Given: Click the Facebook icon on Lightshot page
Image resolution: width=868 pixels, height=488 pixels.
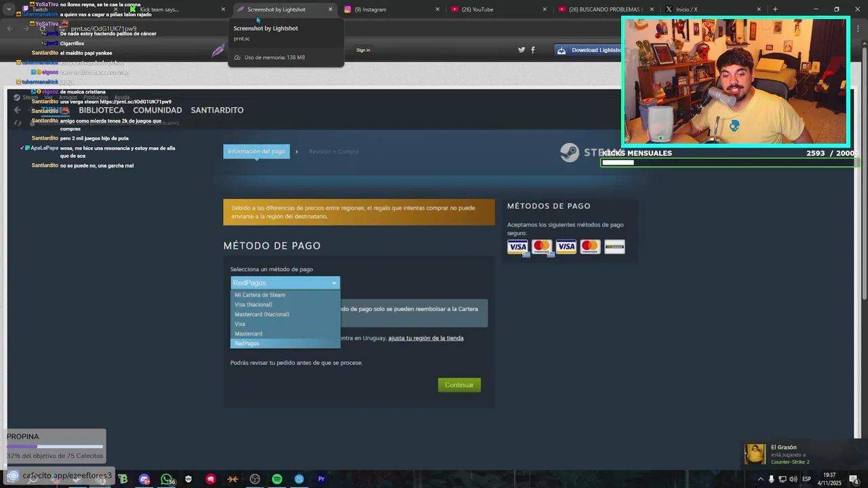Looking at the screenshot, I should click(533, 49).
